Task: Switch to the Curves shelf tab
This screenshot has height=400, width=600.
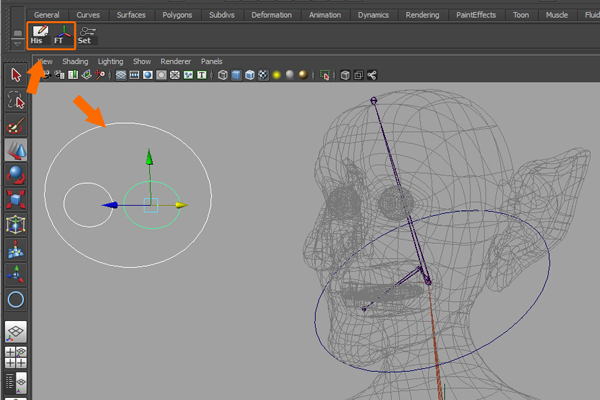Action: [88, 15]
